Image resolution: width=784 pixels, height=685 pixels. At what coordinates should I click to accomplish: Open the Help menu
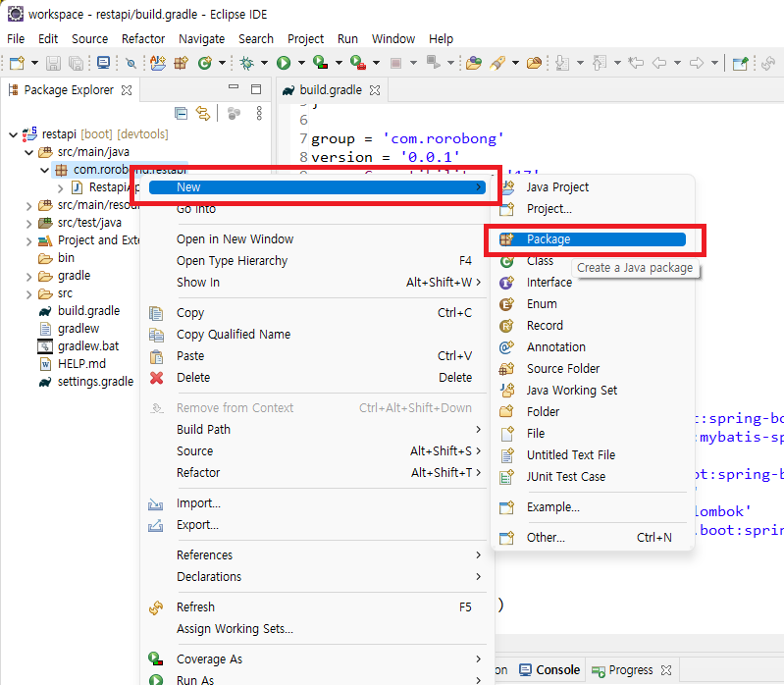click(x=441, y=38)
